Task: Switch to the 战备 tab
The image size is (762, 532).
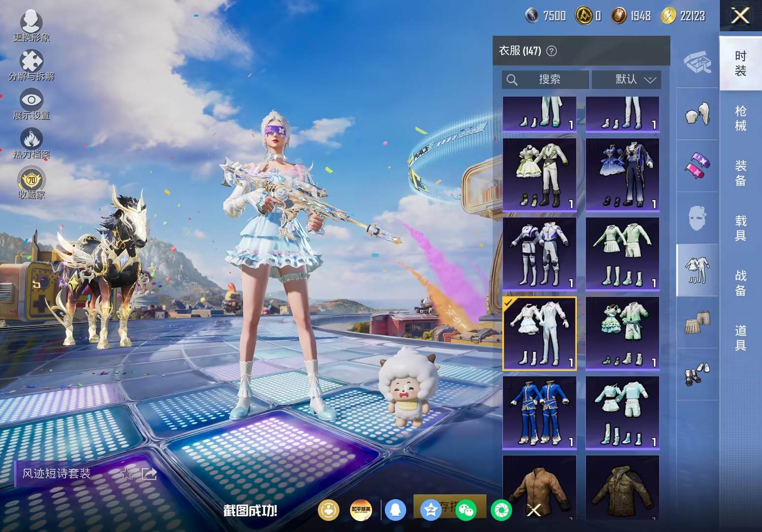Action: [740, 283]
